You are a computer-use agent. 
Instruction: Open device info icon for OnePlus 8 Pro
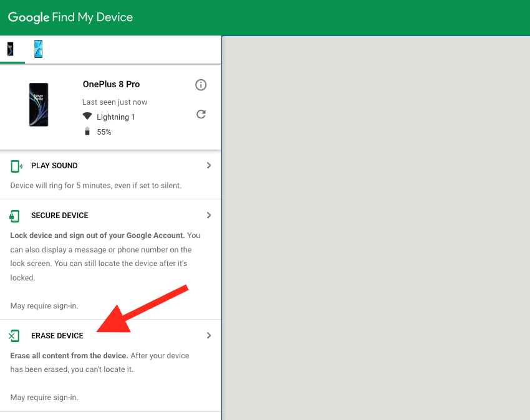point(201,85)
